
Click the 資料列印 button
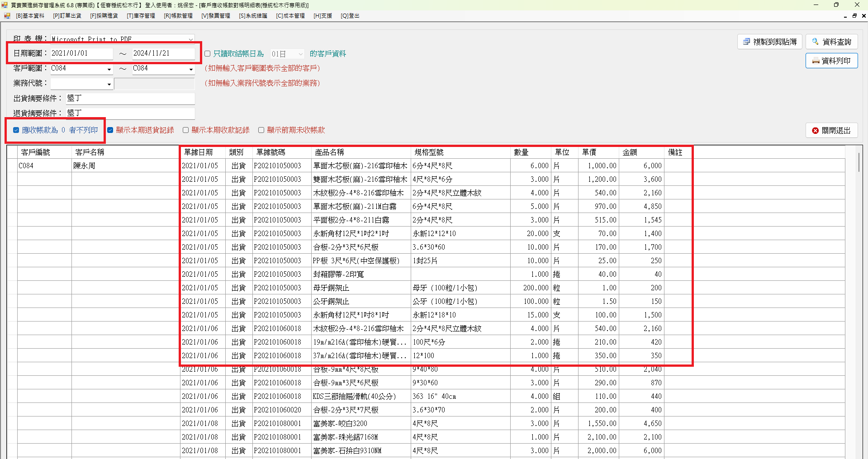point(832,61)
